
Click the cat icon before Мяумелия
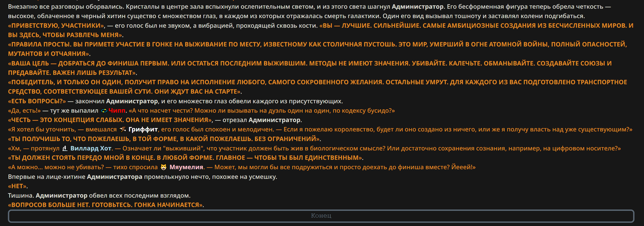[x=164, y=167]
